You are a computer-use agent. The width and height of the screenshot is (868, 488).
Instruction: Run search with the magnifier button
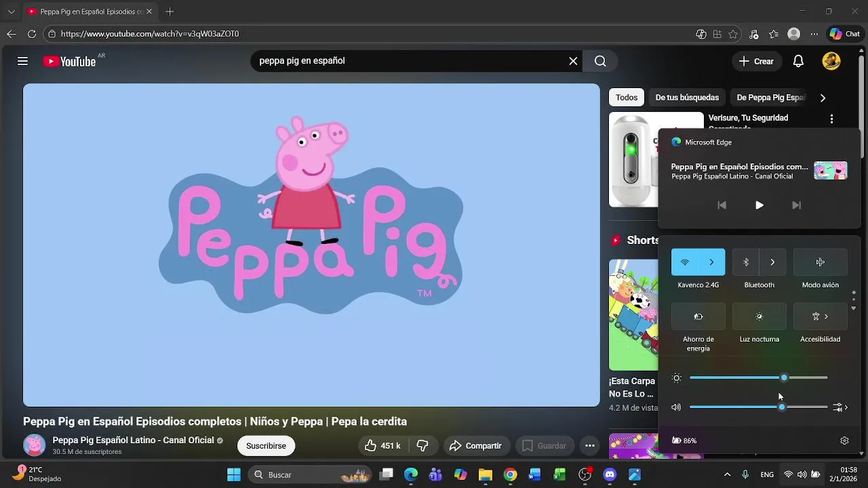[x=600, y=61]
